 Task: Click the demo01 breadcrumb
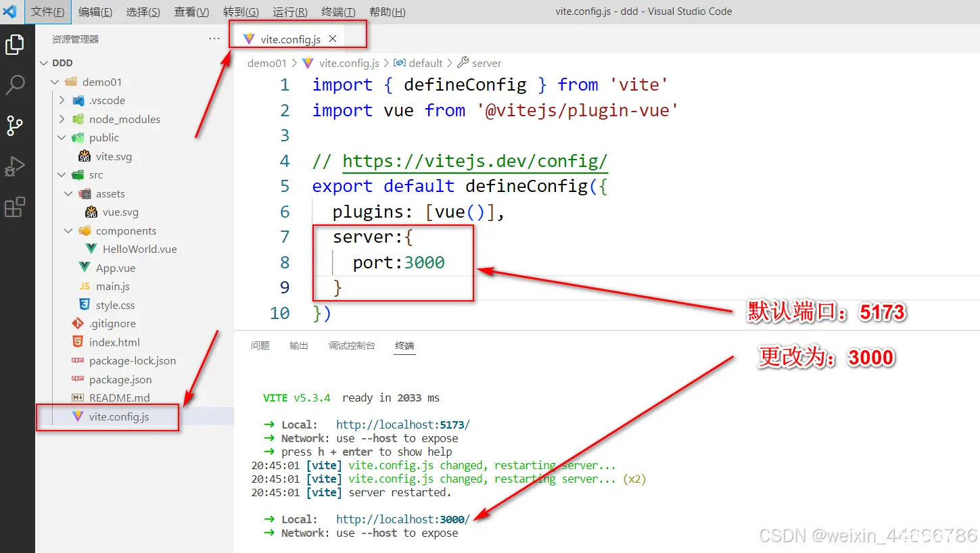(x=267, y=63)
